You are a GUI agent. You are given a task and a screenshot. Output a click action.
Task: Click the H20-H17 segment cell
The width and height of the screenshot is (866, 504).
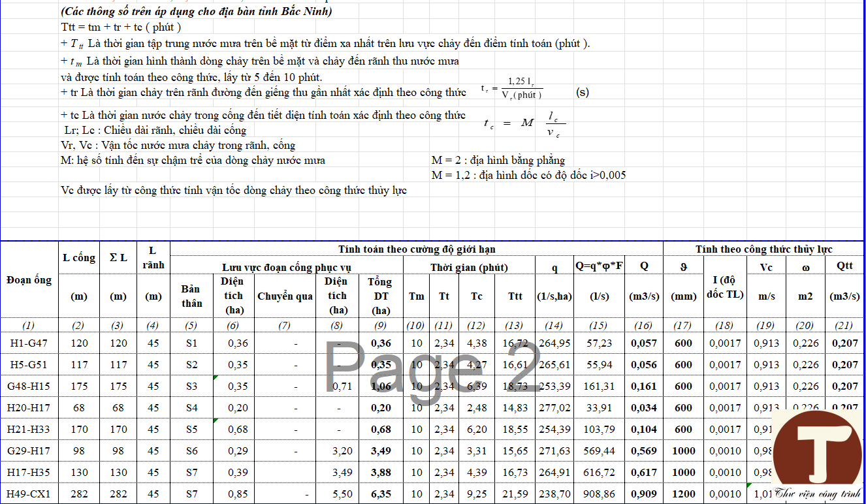click(x=29, y=407)
